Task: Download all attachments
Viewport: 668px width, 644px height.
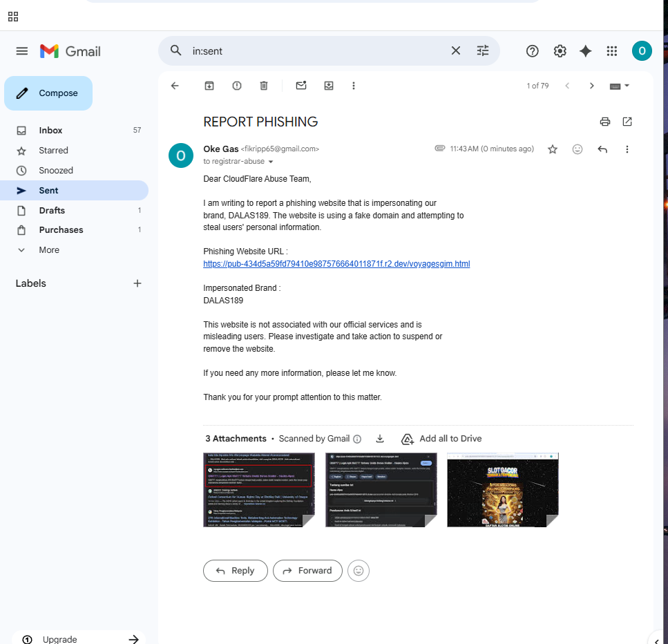Action: (380, 439)
